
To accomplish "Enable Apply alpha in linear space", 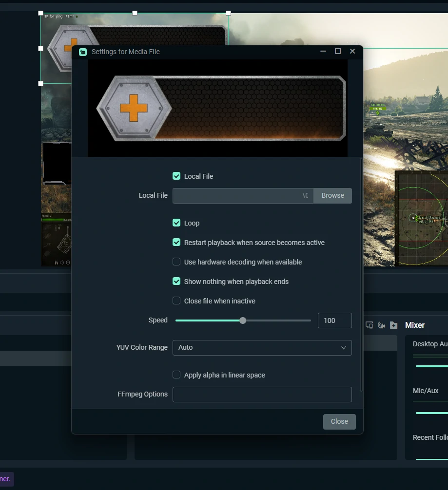I will pos(176,375).
